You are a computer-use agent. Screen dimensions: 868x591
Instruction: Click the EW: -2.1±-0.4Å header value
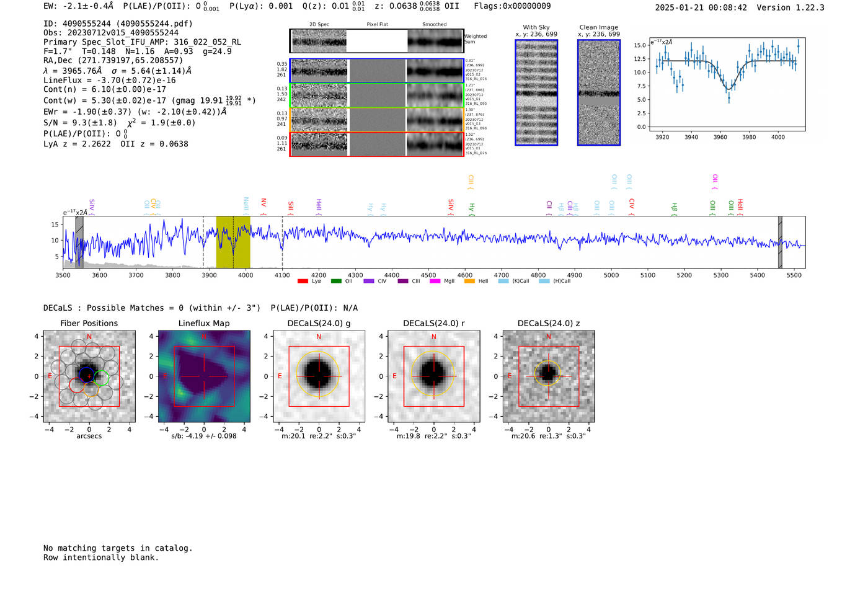click(x=79, y=6)
